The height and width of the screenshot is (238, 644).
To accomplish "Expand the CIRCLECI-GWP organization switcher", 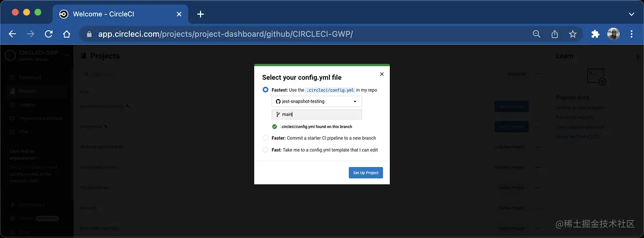I will click(66, 55).
